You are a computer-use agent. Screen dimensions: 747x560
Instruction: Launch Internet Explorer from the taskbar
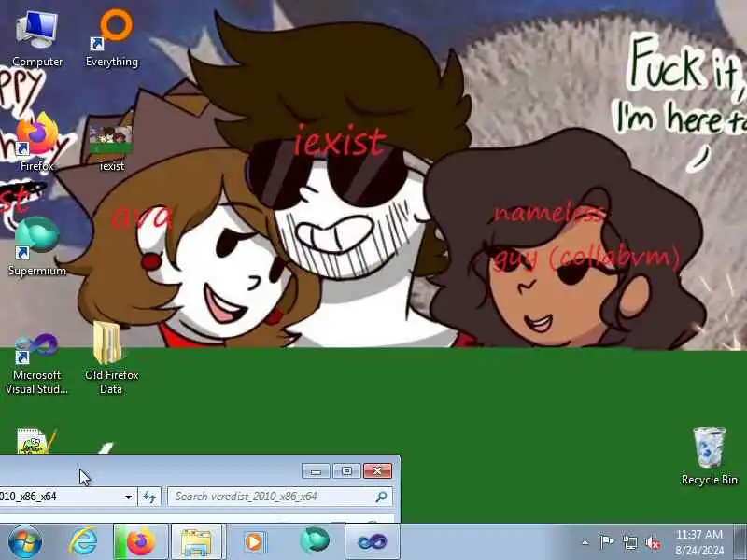point(83,542)
